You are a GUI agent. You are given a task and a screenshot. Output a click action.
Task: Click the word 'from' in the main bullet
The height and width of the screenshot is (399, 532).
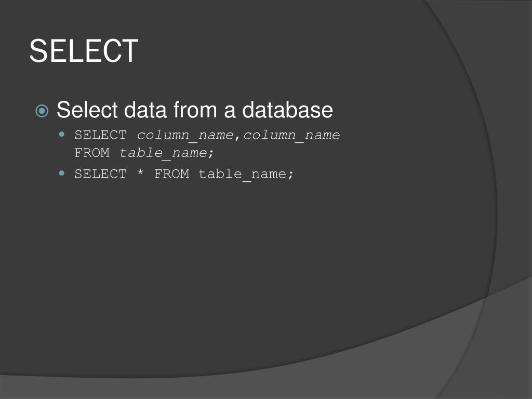(195, 110)
